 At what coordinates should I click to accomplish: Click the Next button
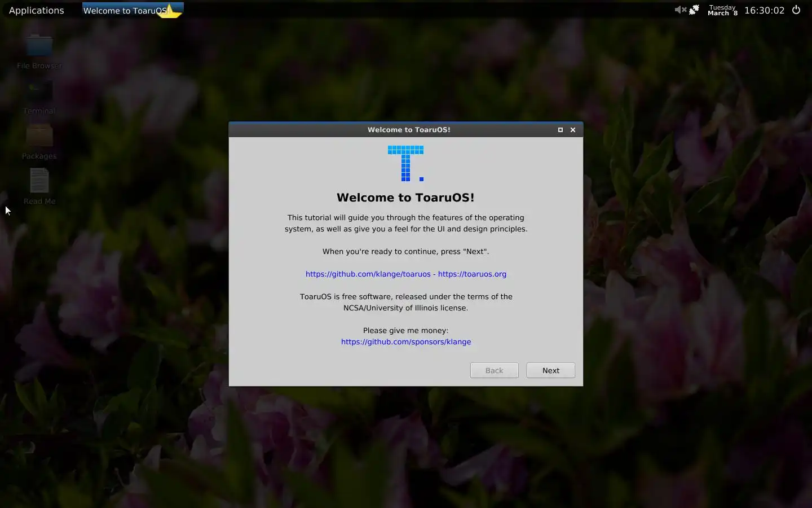(551, 370)
